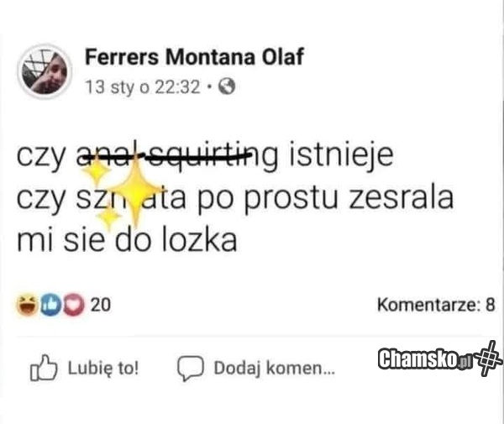Image resolution: width=504 pixels, height=424 pixels.
Task: Click the Chamsko.pl watermark logo text
Action: (x=426, y=359)
